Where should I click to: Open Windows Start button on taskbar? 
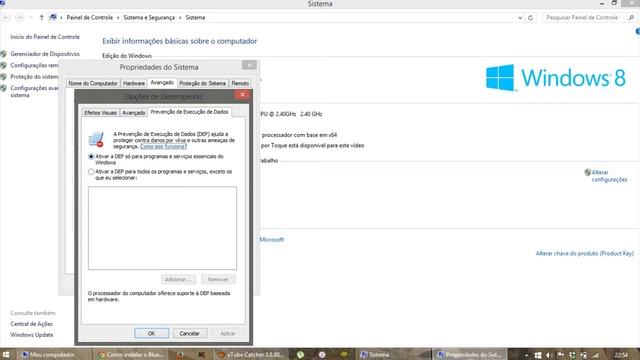pyautogui.click(x=6, y=355)
